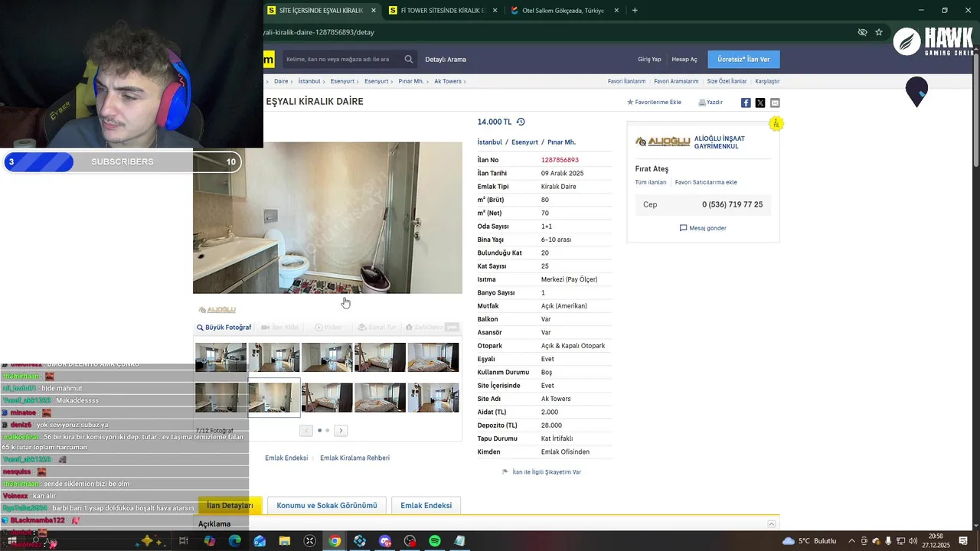Screen dimensions: 980x551
Task: Open Microsoft Edge from the taskbar
Action: point(234,541)
